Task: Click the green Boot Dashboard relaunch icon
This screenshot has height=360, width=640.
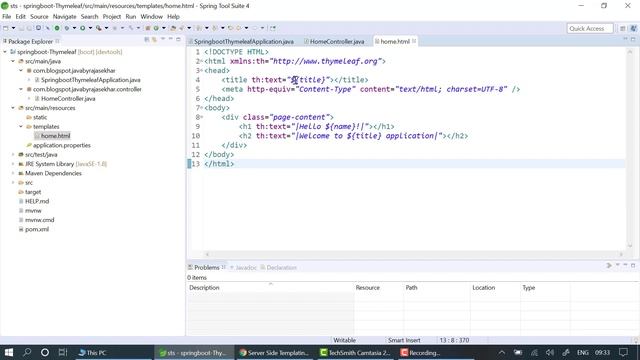Action: tap(57, 28)
